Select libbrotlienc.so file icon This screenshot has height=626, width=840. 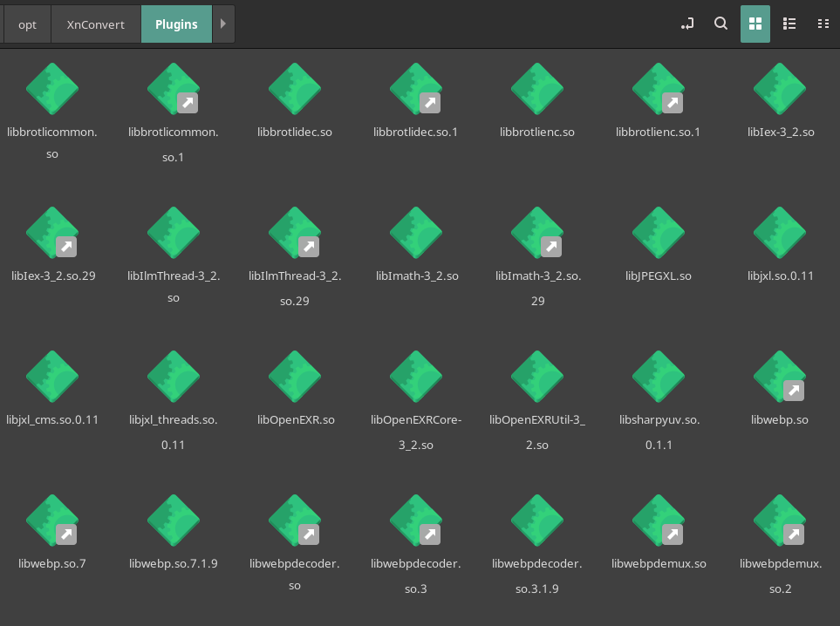point(537,89)
